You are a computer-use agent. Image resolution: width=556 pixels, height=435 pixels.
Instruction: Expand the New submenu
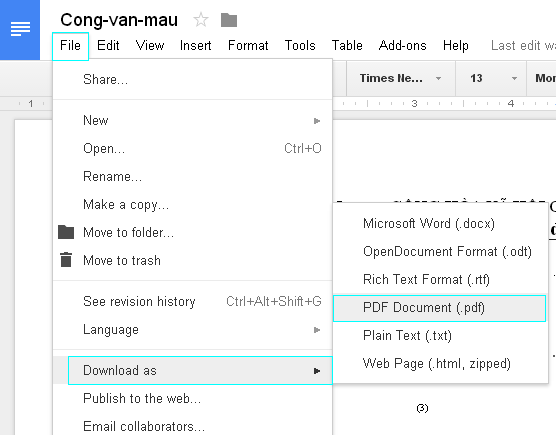tap(193, 121)
